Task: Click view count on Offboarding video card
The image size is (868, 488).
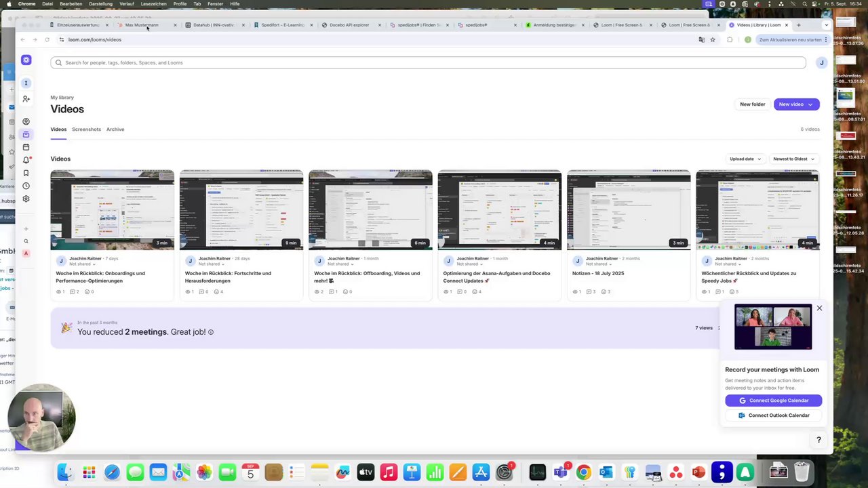Action: pos(319,291)
